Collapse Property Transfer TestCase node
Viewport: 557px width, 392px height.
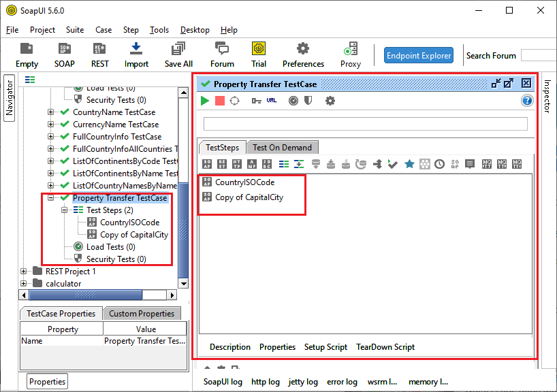tap(51, 198)
